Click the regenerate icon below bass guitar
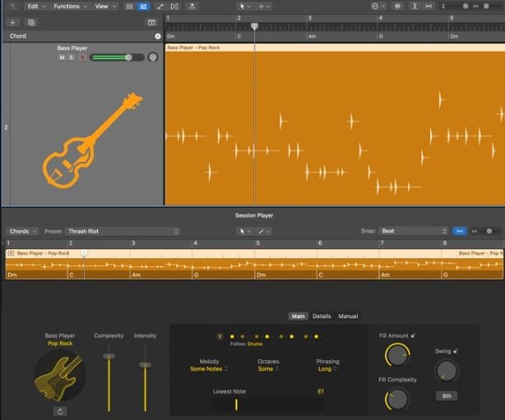Viewport: 505px width, 420px height. tap(59, 410)
